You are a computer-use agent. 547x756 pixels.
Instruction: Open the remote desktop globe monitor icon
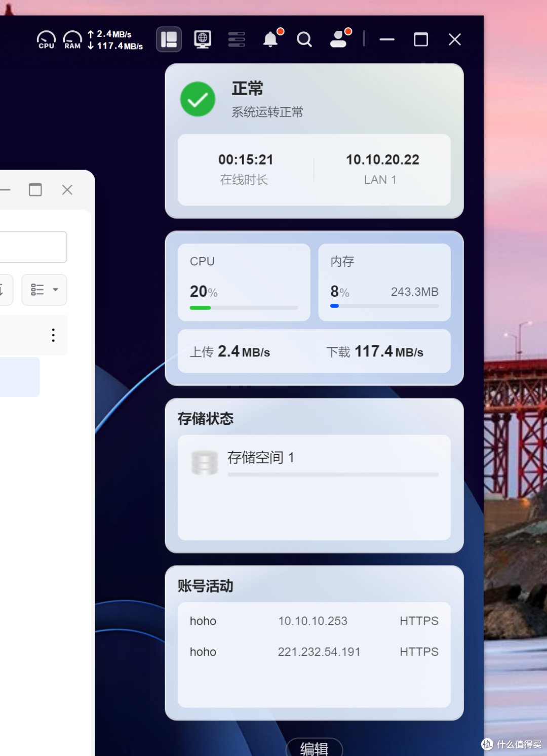coord(203,39)
